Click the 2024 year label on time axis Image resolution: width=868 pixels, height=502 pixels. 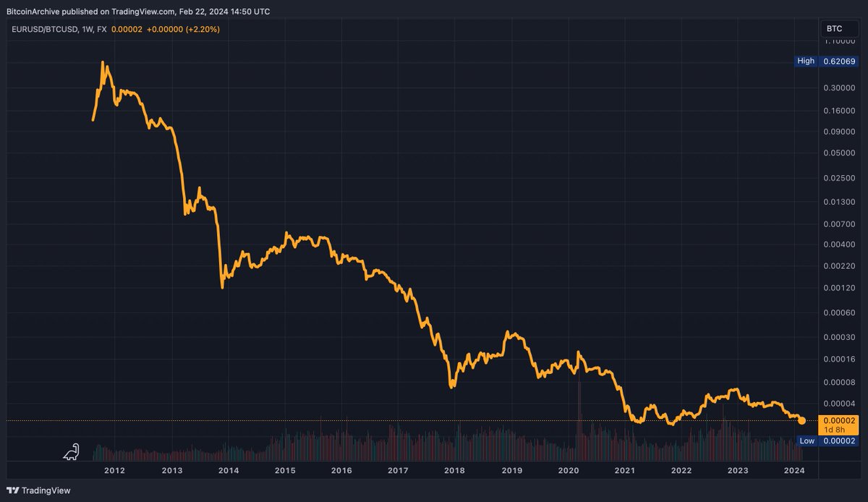(x=794, y=470)
